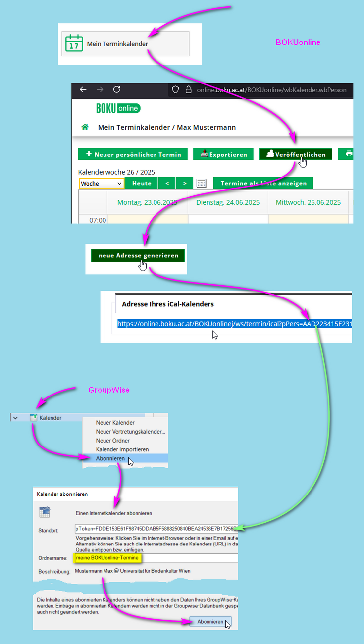Open the date picker grid icon
The height and width of the screenshot is (644, 364).
[201, 183]
